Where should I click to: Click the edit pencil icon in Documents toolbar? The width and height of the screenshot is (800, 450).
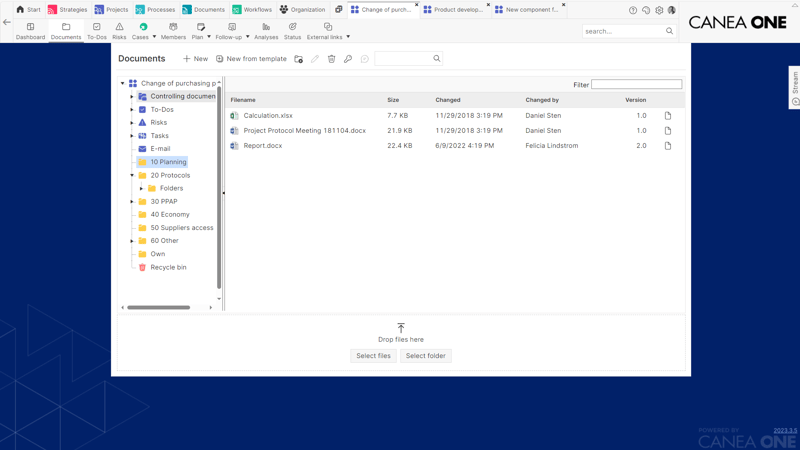[315, 59]
